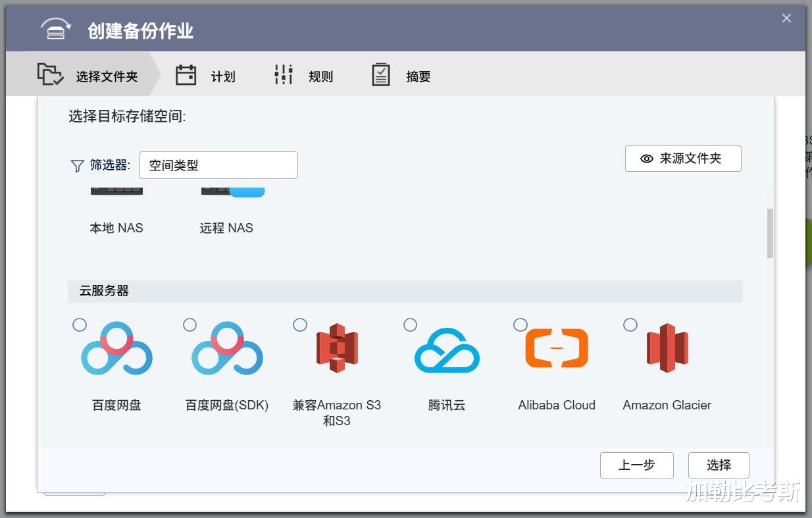Click the 百度网盘 cloud logo

(x=117, y=348)
